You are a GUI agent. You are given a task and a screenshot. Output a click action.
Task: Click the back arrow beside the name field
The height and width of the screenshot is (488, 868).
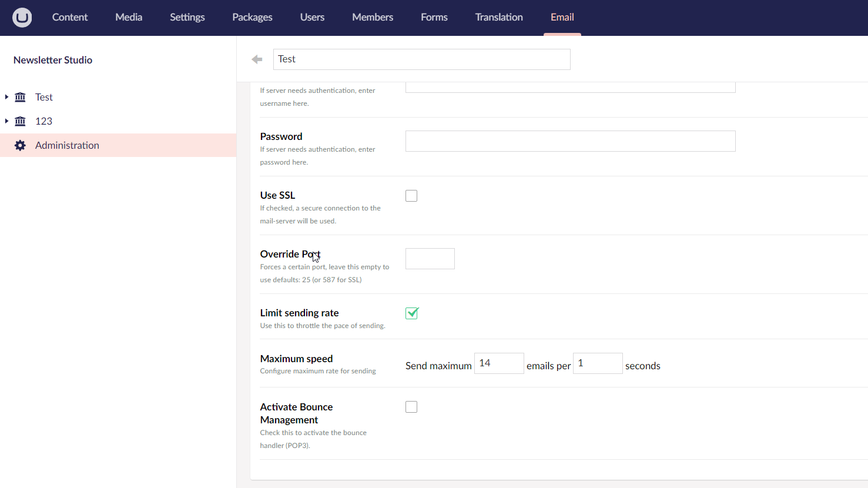coord(256,59)
